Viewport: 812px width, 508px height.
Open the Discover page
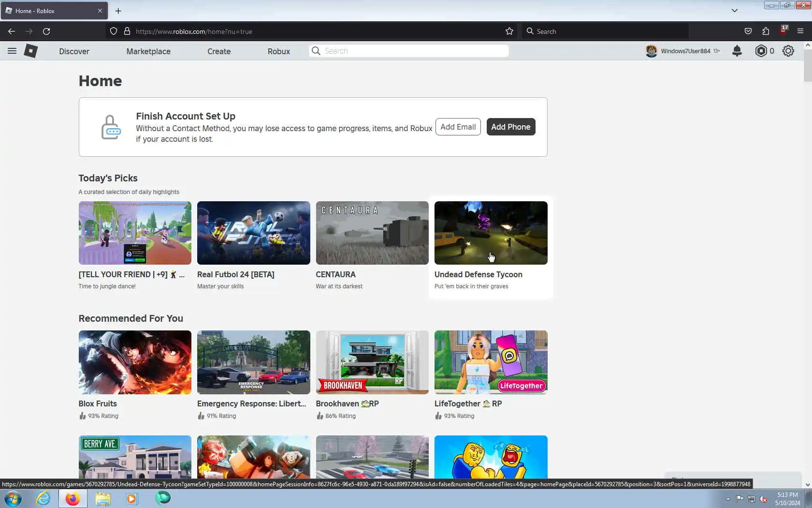[x=74, y=51]
